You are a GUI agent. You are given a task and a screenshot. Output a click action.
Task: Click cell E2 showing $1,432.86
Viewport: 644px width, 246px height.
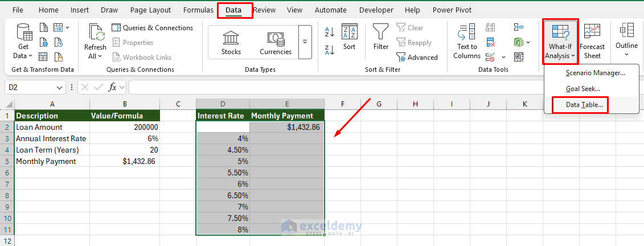click(x=286, y=127)
